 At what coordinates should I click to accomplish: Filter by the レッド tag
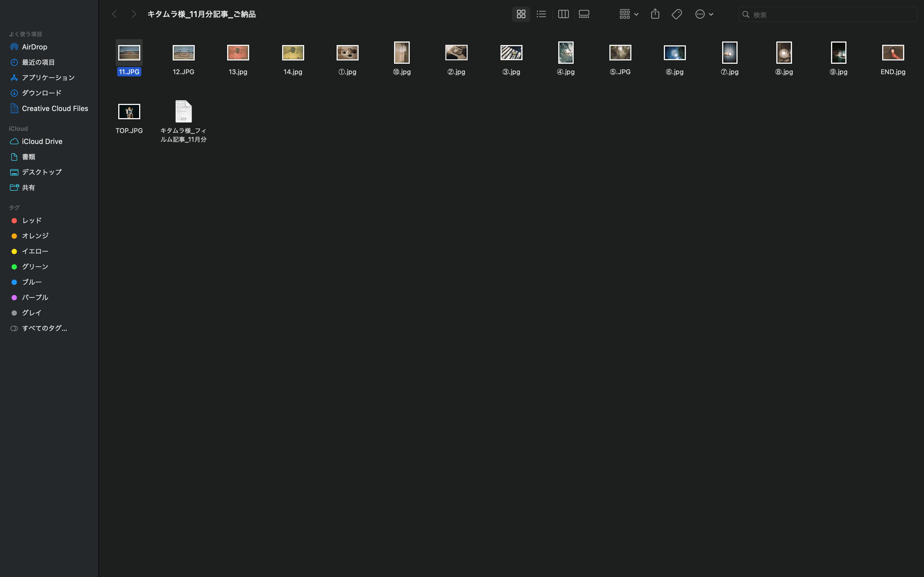pos(32,221)
